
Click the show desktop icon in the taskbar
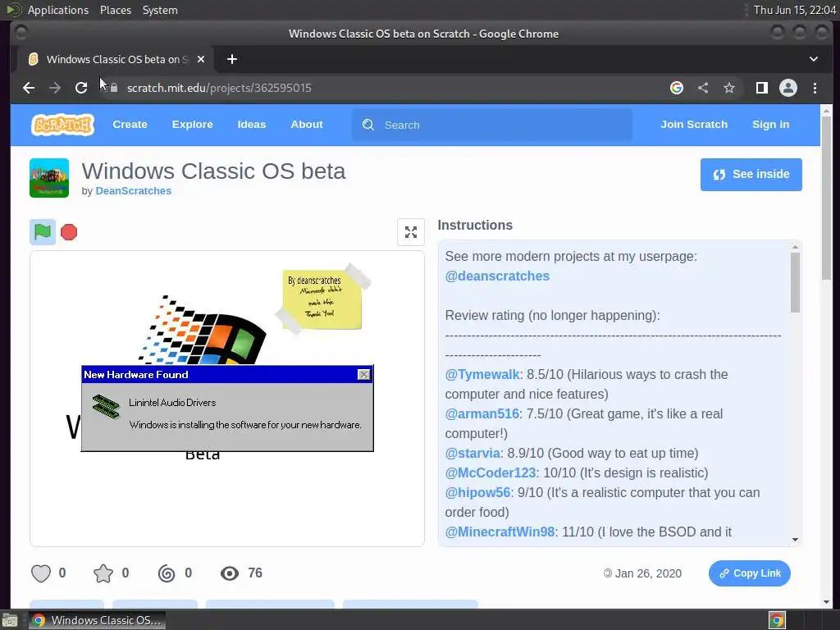10,620
